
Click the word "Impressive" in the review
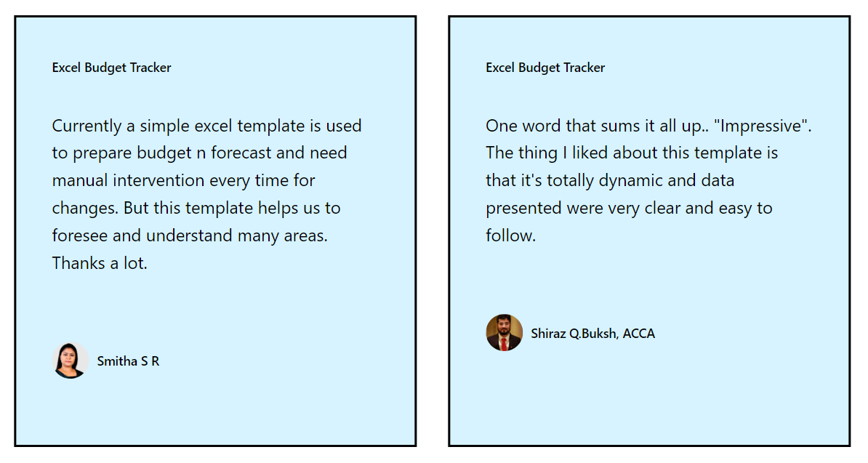coord(761,126)
